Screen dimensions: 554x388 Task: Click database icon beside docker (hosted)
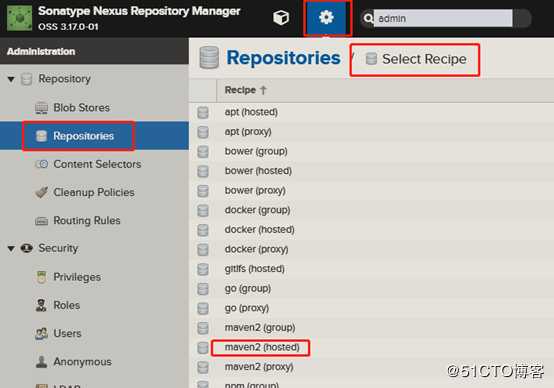[x=203, y=230]
